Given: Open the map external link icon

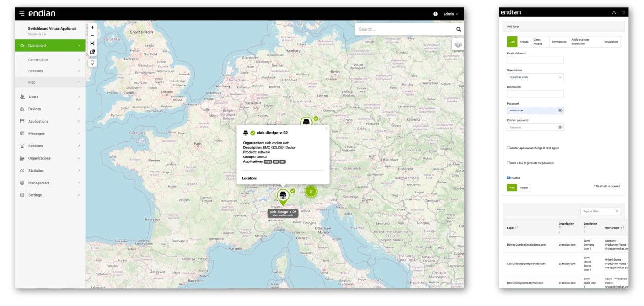Looking at the screenshot, I should click(x=92, y=51).
